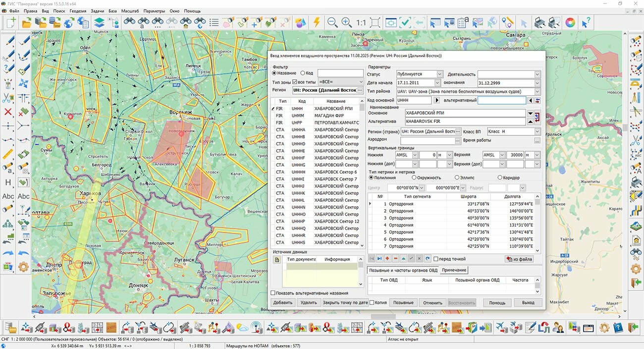Click the red minus delete point icon
This screenshot has width=644, height=349.
395,259
